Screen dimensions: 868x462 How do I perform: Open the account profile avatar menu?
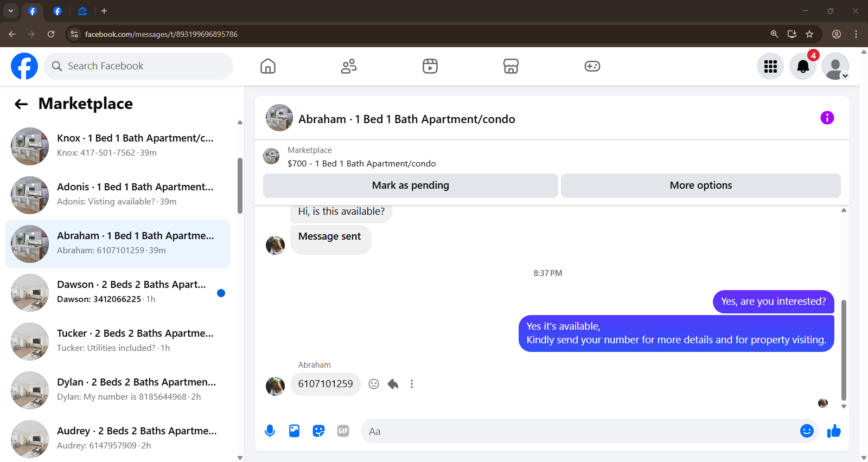835,66
